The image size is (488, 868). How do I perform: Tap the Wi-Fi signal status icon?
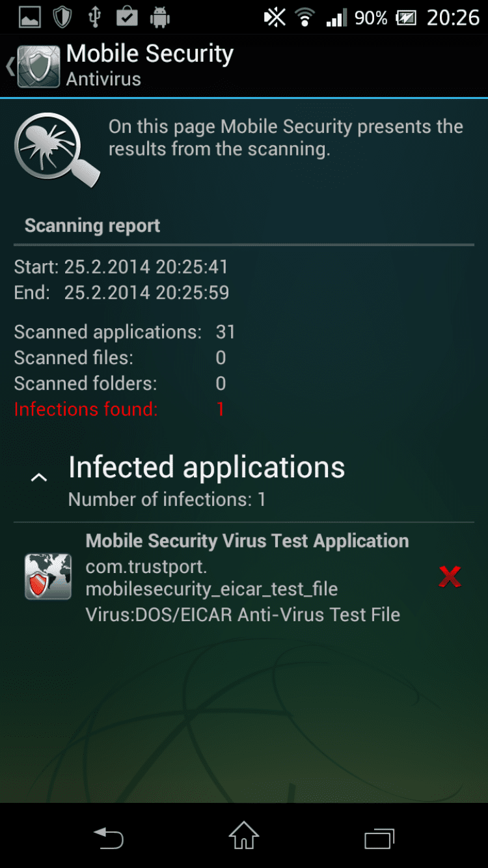point(305,18)
